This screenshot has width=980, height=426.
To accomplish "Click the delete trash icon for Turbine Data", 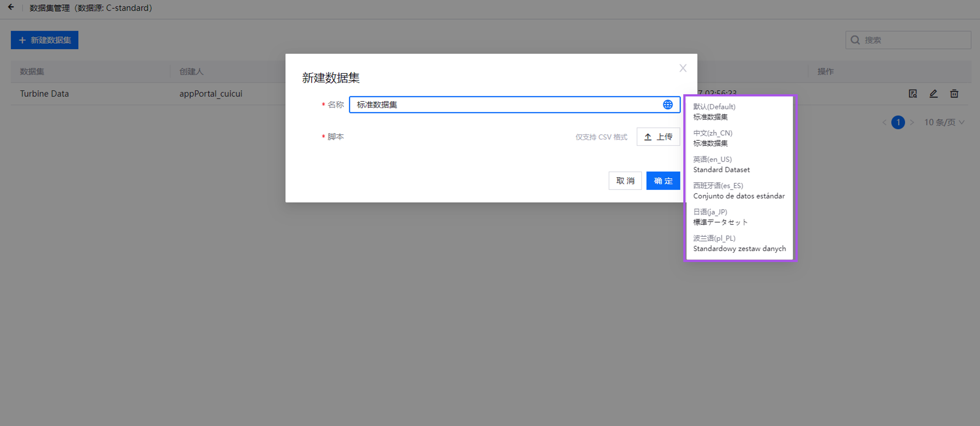I will (954, 94).
